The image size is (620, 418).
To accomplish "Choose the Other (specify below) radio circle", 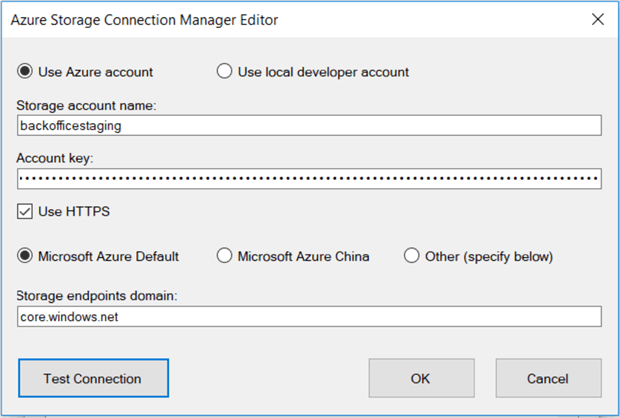I will [x=411, y=255].
